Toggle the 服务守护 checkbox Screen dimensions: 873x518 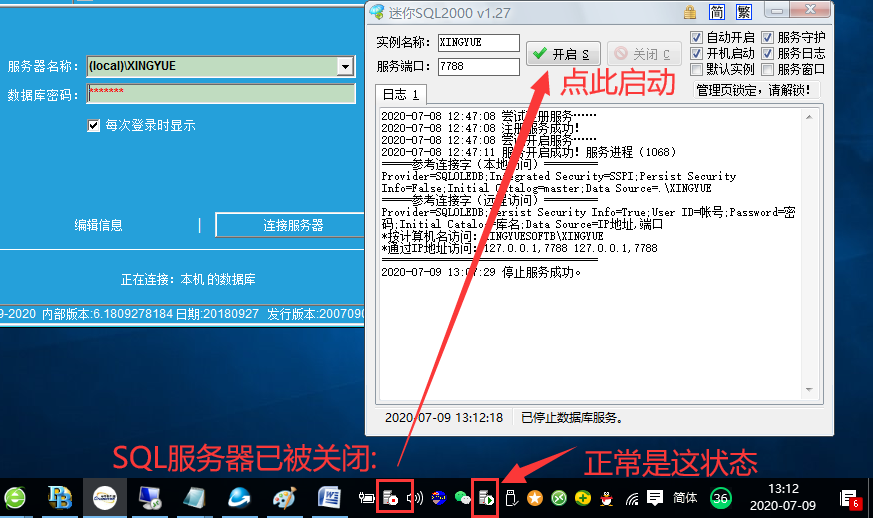767,37
